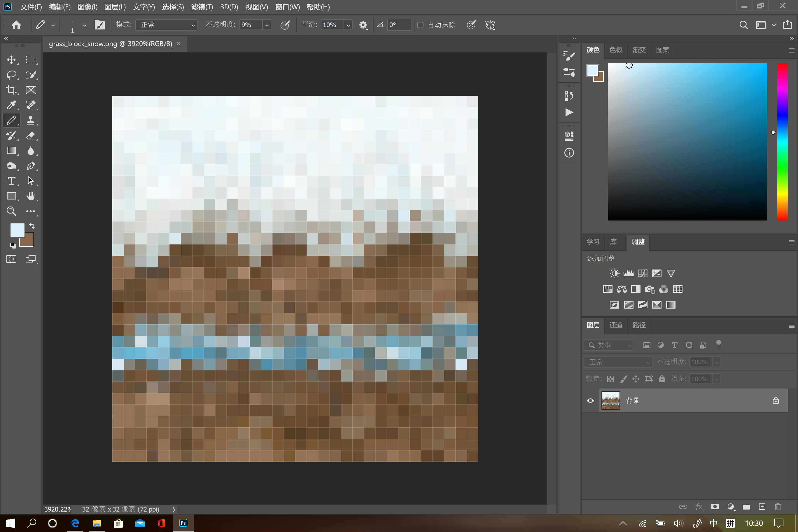
Task: Delete layer with trash button
Action: [x=778, y=507]
